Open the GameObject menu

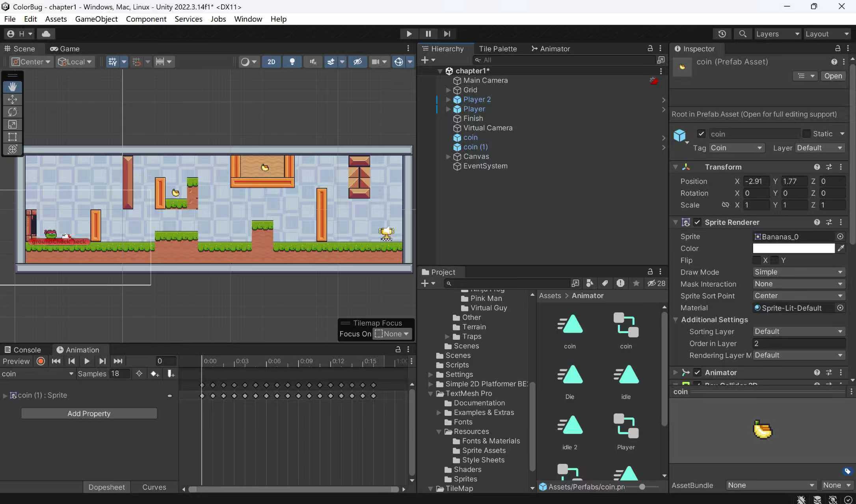[x=96, y=19]
